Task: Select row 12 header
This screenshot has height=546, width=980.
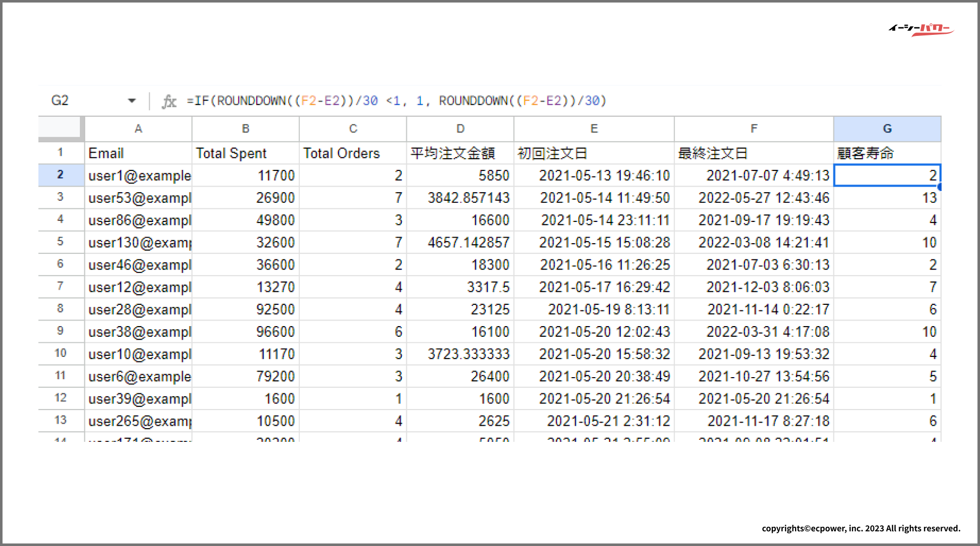Action: pos(61,398)
